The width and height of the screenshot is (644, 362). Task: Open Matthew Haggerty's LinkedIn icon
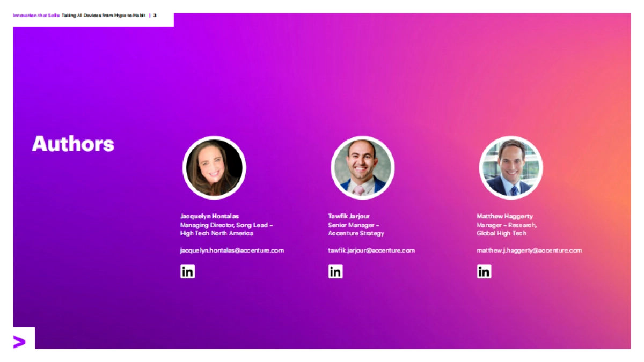484,271
